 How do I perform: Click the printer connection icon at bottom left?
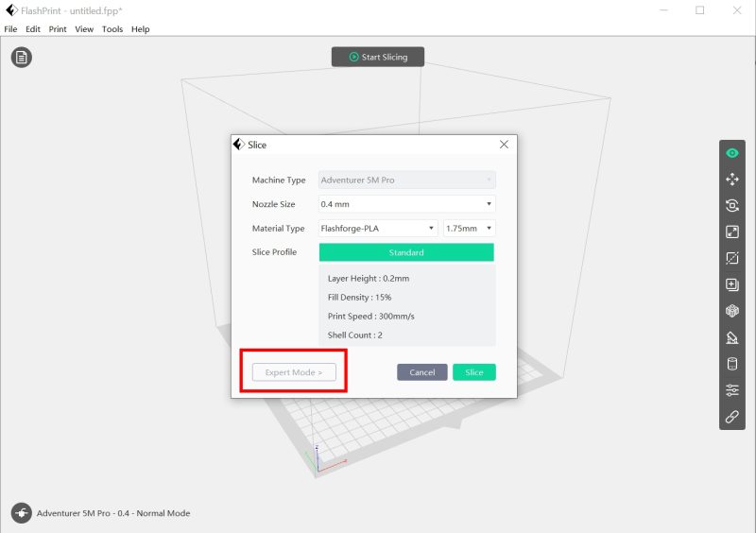(21, 513)
